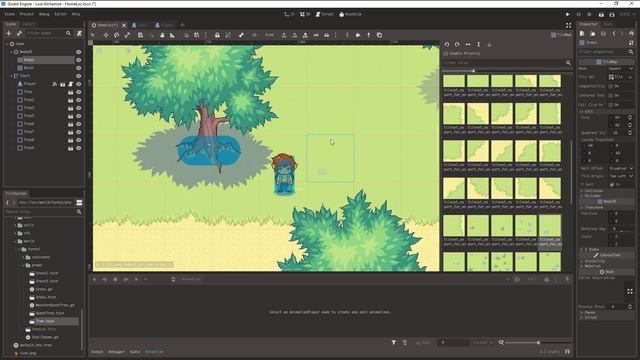Activate the Pan mode hand tool
Screen dimensions: 640x360
coord(162,35)
